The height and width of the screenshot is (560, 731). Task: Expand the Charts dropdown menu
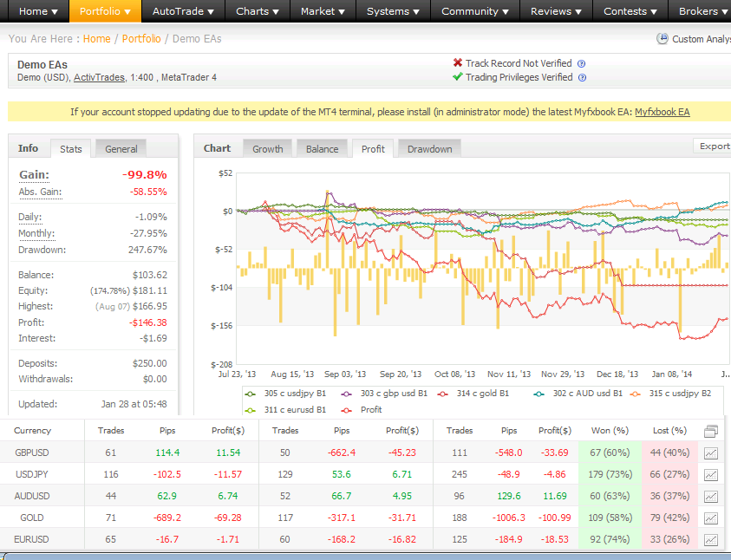point(258,11)
